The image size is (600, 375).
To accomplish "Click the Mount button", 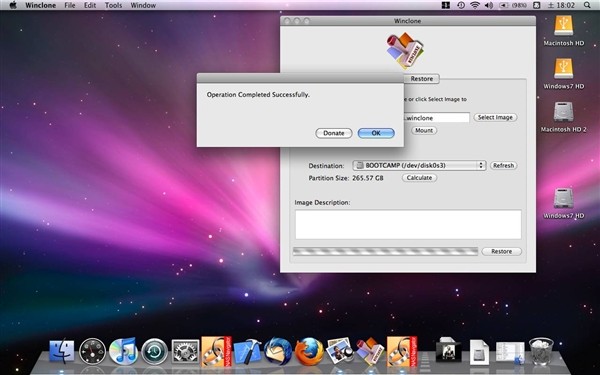I will pos(424,130).
